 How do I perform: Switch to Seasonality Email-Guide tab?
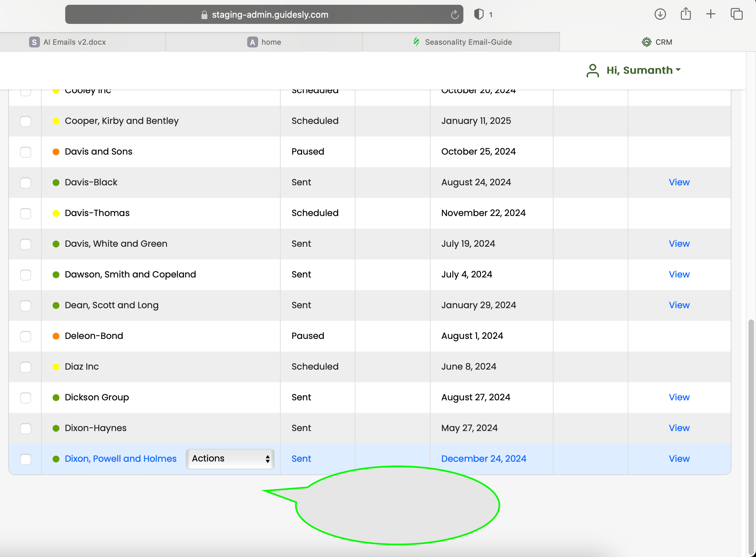pyautogui.click(x=468, y=42)
